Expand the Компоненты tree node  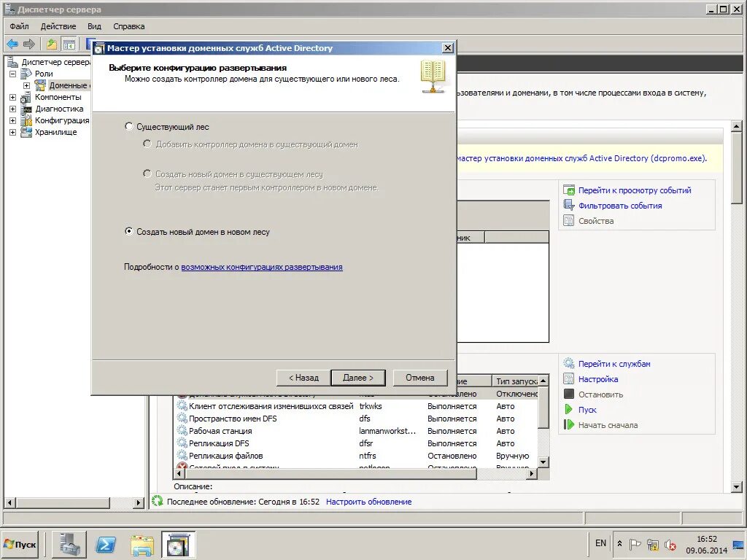tap(13, 97)
